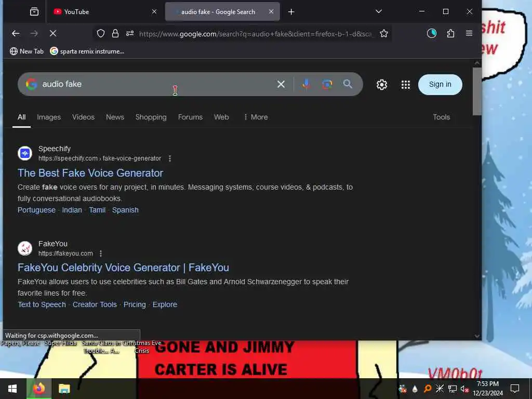Viewport: 532px width, 399px height.
Task: Click the Sign in button
Action: pyautogui.click(x=440, y=85)
